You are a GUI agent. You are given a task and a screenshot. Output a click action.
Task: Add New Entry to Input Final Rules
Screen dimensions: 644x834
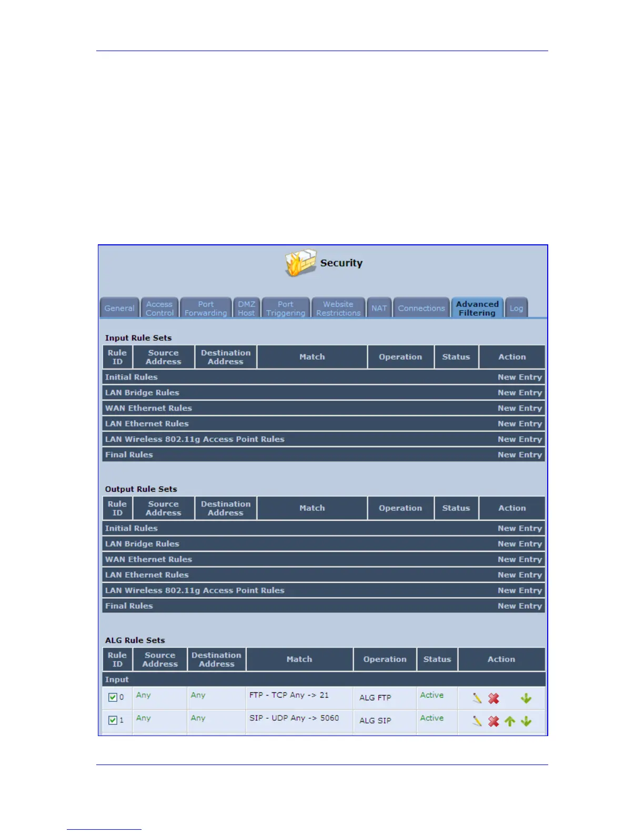[x=520, y=454]
